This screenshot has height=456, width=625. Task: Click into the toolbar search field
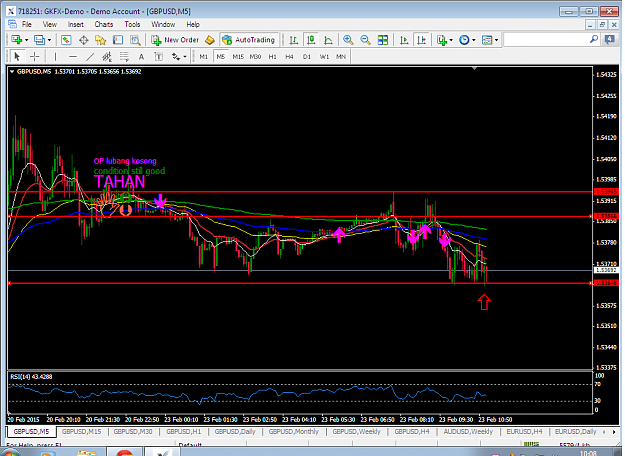coord(546,40)
